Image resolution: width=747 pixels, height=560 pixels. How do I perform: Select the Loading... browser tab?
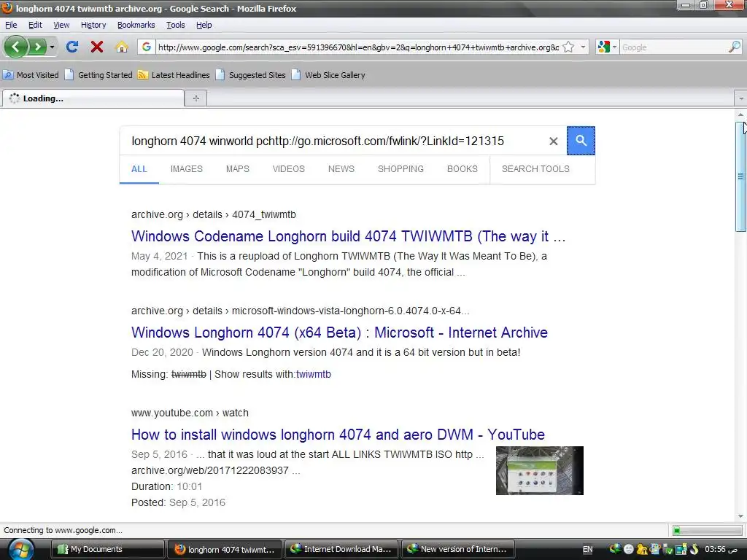click(x=93, y=98)
